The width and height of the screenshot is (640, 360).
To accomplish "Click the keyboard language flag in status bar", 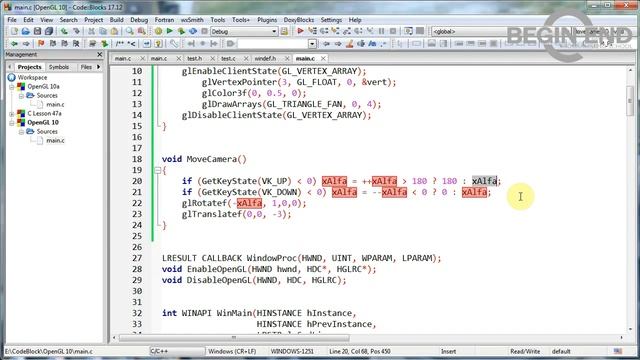I will point(618,351).
